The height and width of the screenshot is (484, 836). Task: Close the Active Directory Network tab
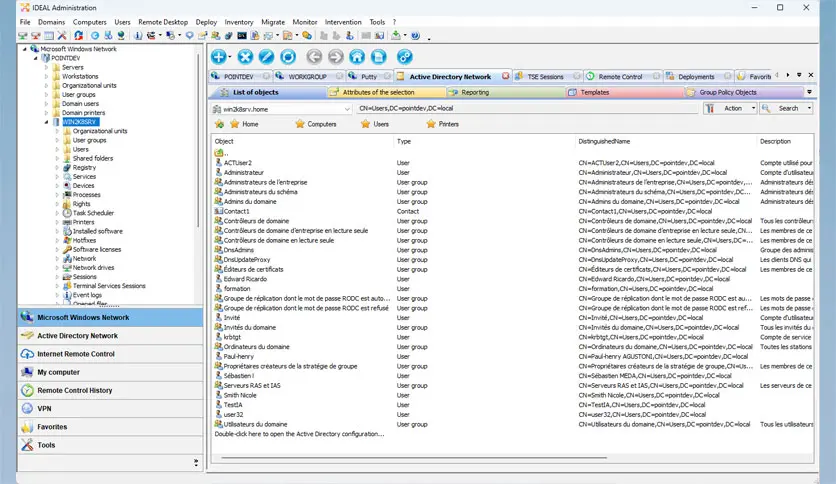coord(505,76)
